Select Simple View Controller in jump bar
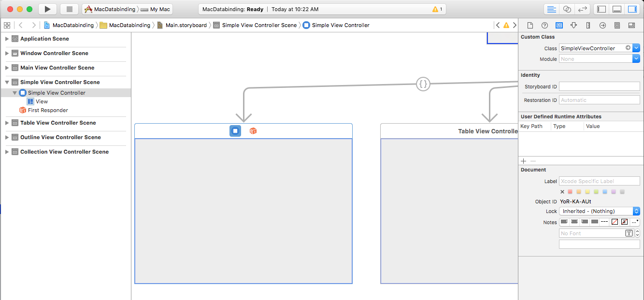Image resolution: width=644 pixels, height=300 pixels. [x=336, y=25]
